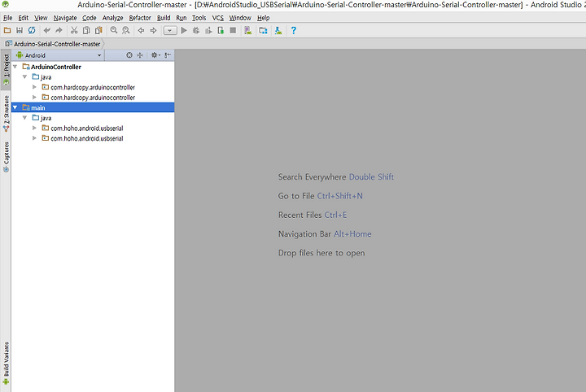Image resolution: width=586 pixels, height=392 pixels.
Task: Click the Back navigation arrow
Action: (x=141, y=31)
